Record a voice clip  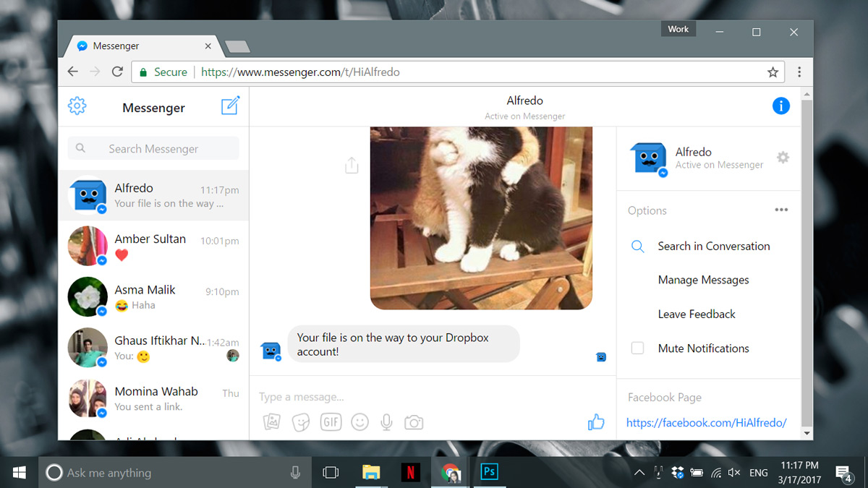point(387,422)
